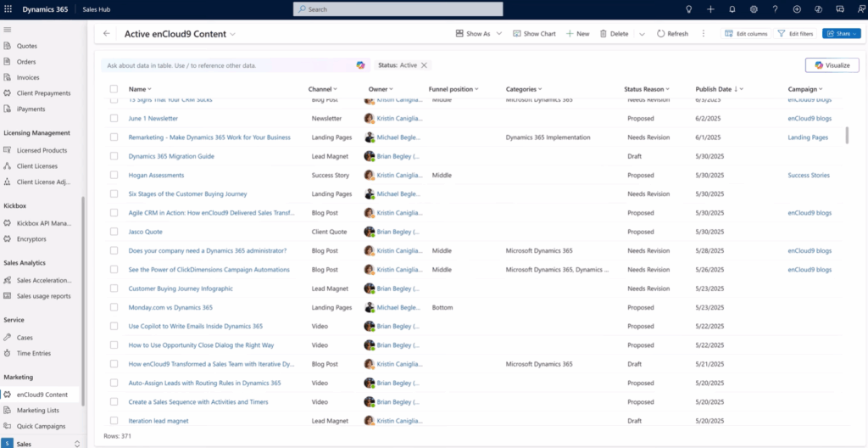This screenshot has height=448, width=868.
Task: Open the notifications bell icon
Action: tap(732, 8)
